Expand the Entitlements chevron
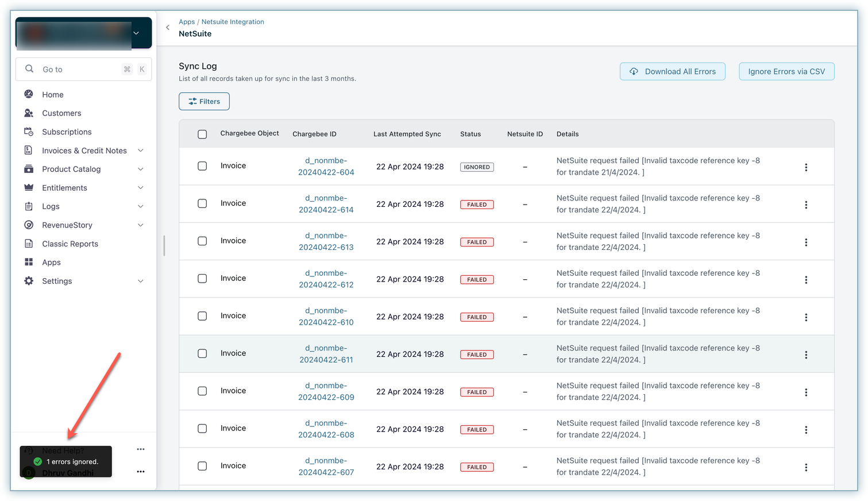 [141, 188]
